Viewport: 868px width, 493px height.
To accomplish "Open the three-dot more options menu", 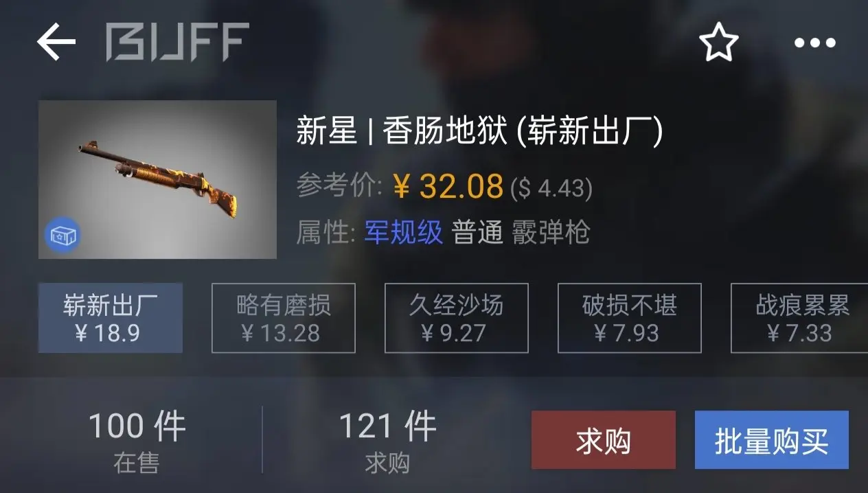I will [815, 43].
